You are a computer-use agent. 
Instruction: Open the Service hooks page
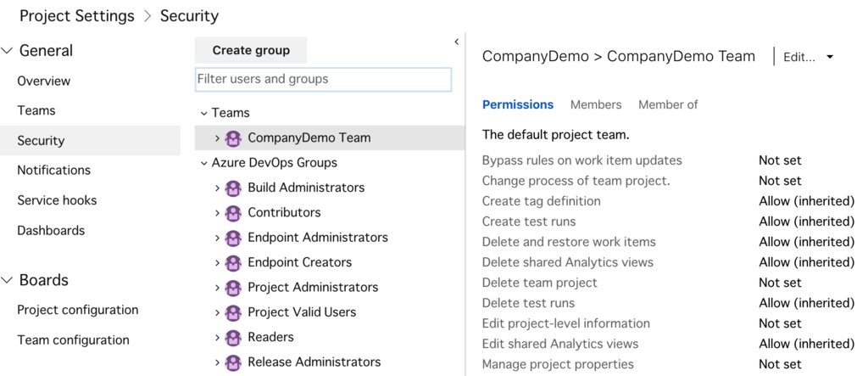click(57, 200)
